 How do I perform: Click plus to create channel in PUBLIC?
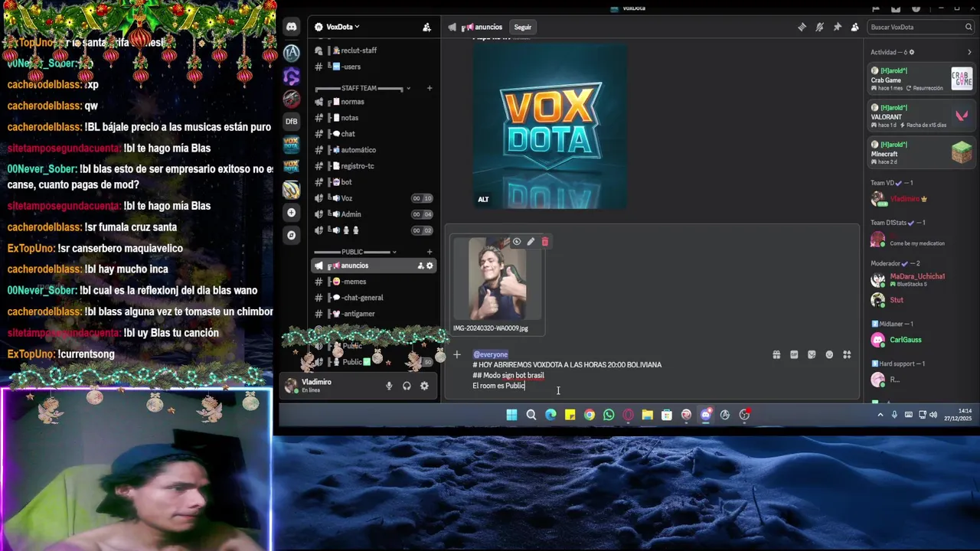[430, 252]
